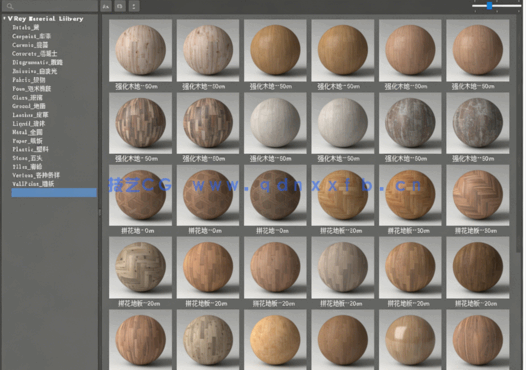Select the glossy reflective tan sphere material
526x370 pixels.
point(410,339)
